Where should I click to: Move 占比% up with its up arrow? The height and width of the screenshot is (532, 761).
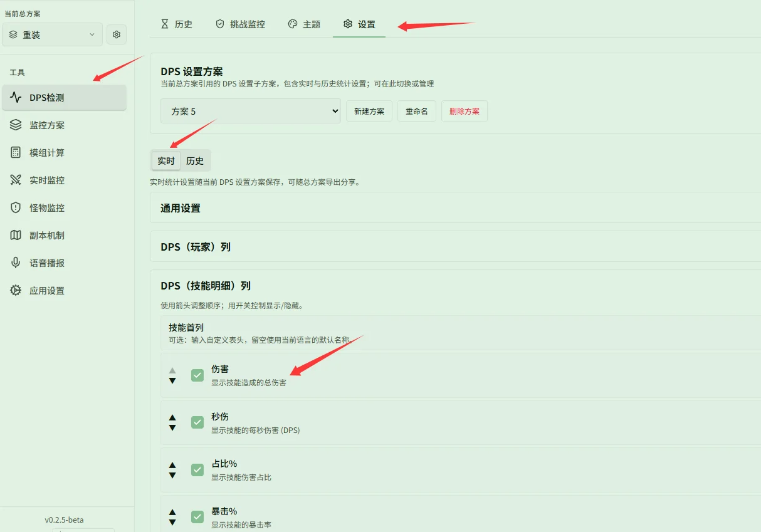[x=172, y=465]
